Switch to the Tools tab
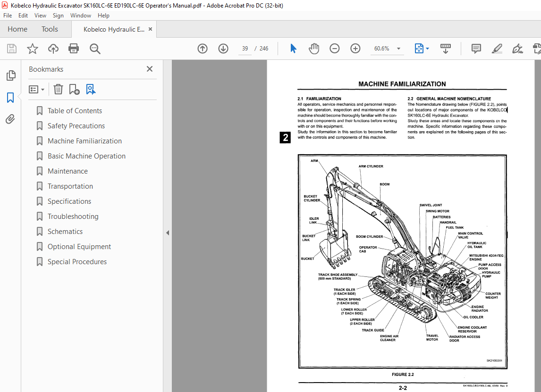 click(50, 29)
